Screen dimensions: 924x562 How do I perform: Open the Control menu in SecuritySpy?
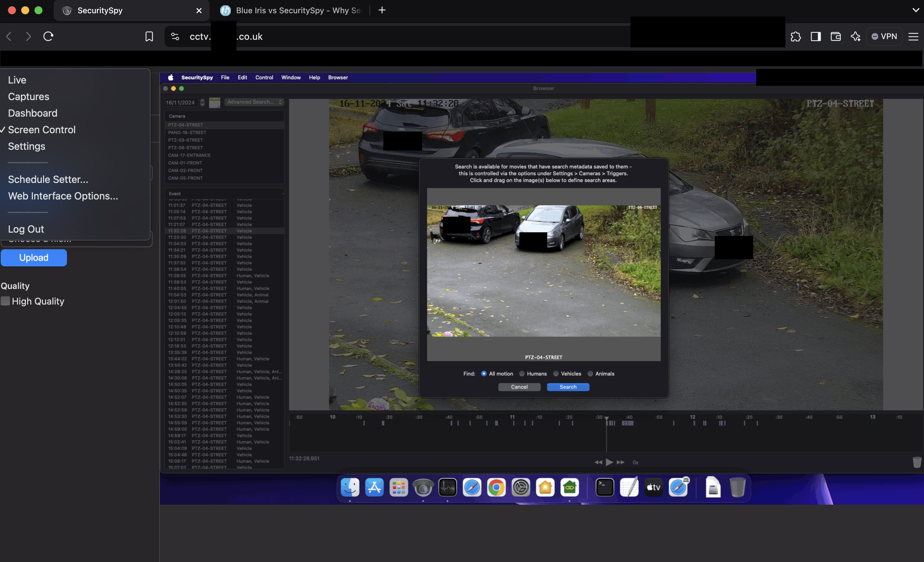tap(264, 78)
